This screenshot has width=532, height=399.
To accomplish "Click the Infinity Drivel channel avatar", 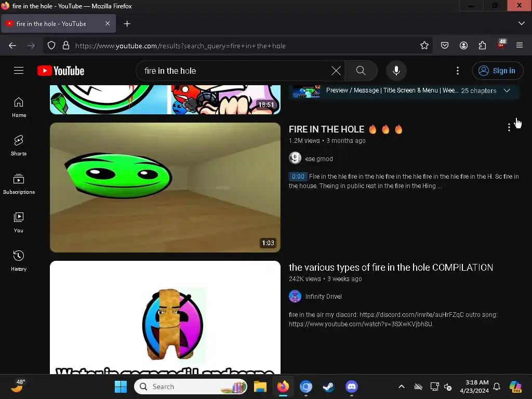I will [x=295, y=296].
